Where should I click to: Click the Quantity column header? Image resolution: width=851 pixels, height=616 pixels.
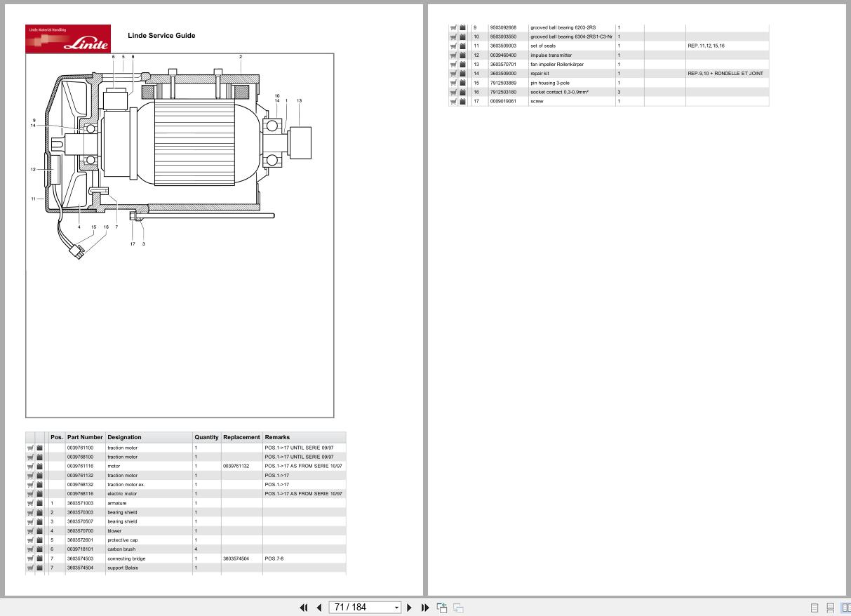(206, 437)
